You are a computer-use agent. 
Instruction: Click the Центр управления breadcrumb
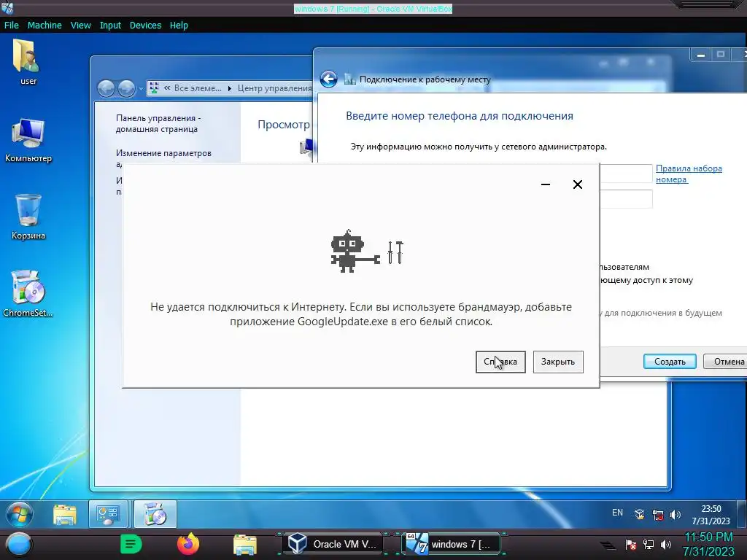tap(274, 88)
